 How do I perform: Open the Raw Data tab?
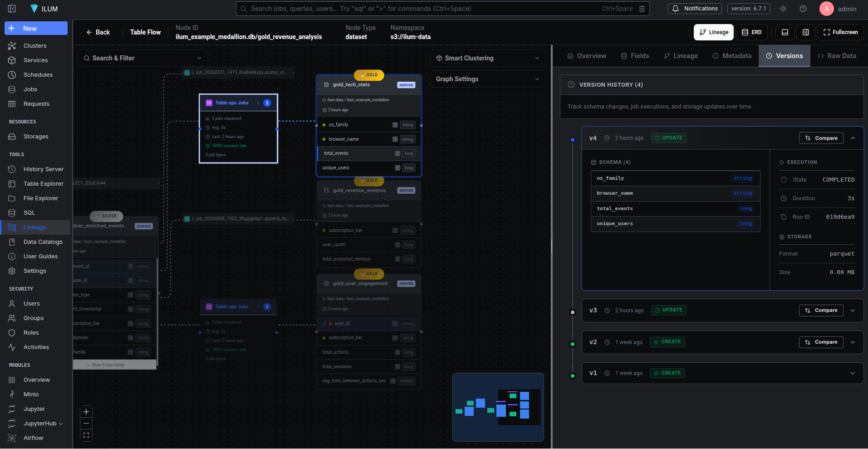837,56
